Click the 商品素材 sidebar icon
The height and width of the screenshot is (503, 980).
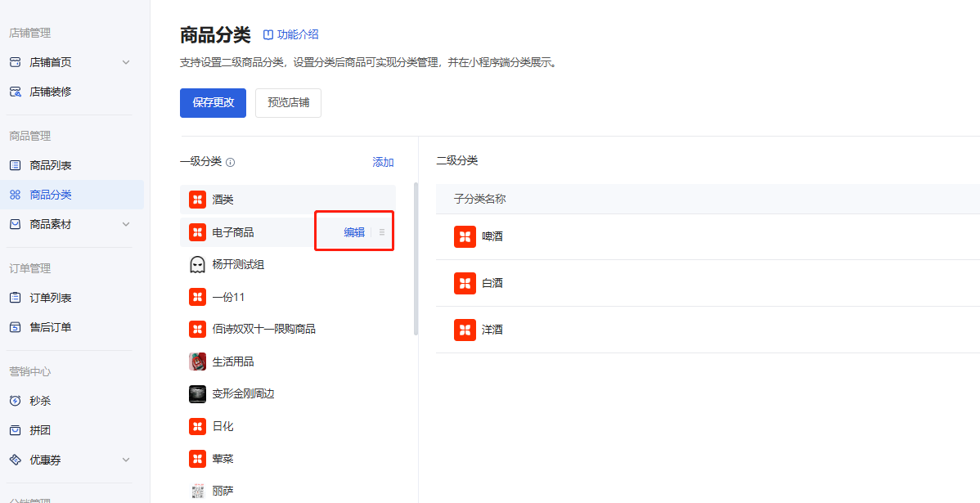pos(16,224)
